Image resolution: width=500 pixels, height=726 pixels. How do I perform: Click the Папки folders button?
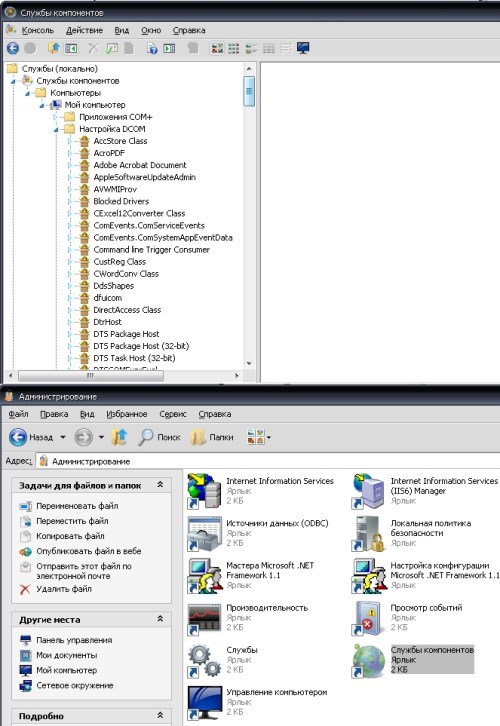pyautogui.click(x=212, y=437)
